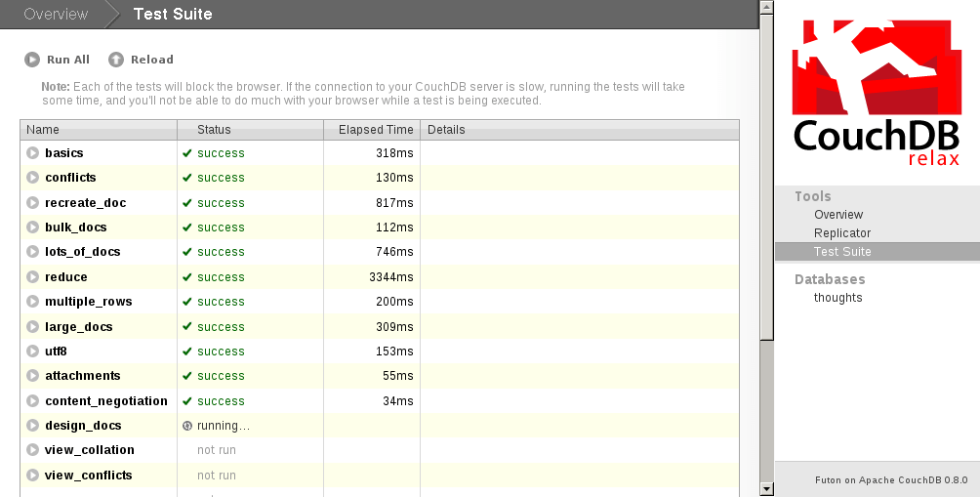Click the running spinner icon for design_docs
Viewport: 980px width, 497px height.
(186, 426)
